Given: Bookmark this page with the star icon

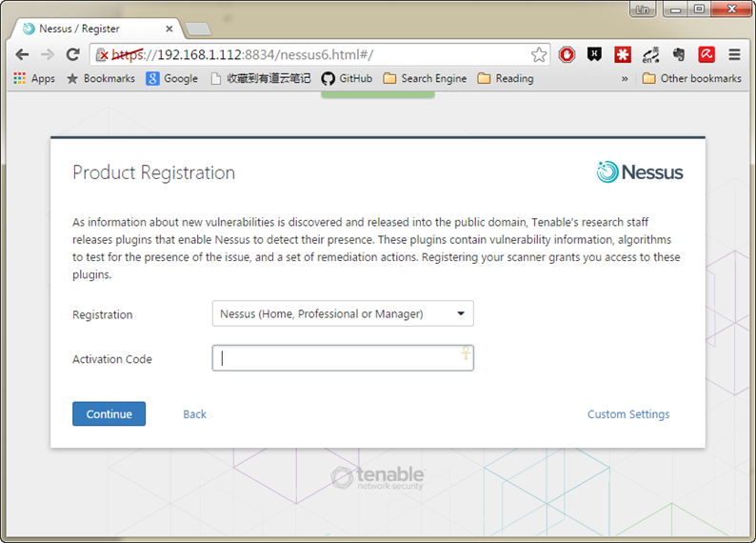Looking at the screenshot, I should tap(539, 55).
